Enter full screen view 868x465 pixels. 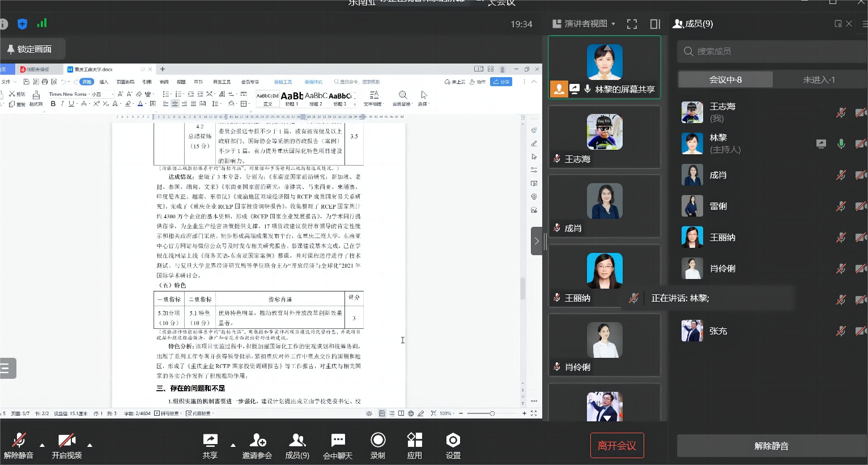pyautogui.click(x=632, y=24)
